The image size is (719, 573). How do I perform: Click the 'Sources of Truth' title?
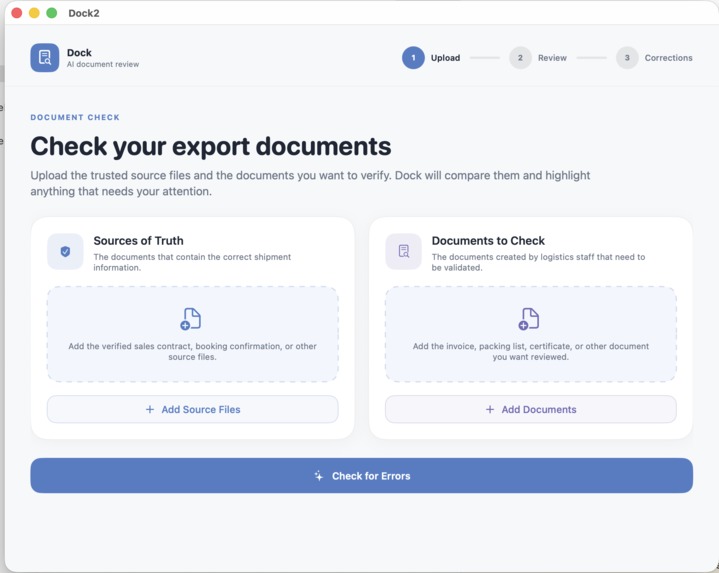138,241
